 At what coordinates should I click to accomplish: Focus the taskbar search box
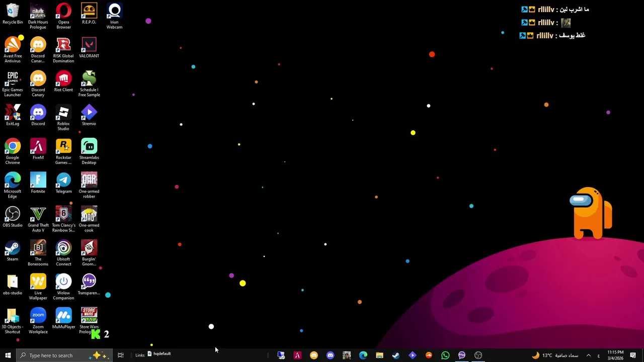[x=64, y=355]
